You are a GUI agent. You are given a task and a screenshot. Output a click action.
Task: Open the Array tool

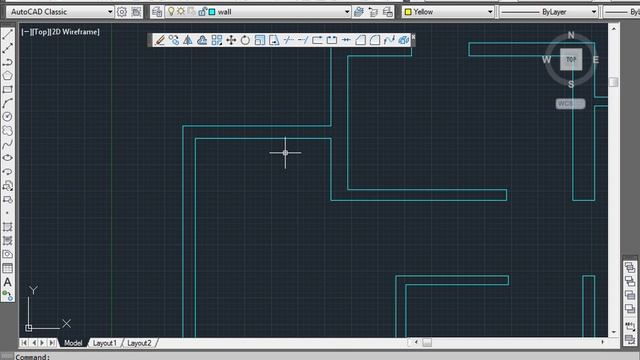click(217, 40)
